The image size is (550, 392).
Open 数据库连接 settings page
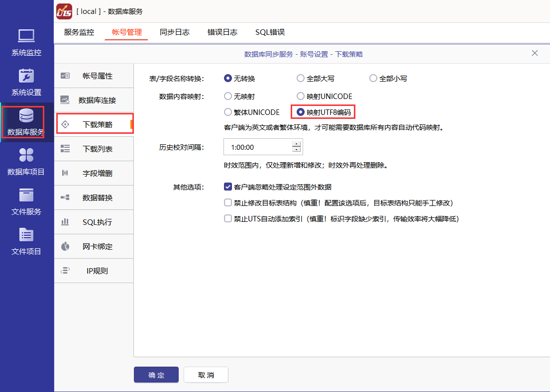coord(94,100)
